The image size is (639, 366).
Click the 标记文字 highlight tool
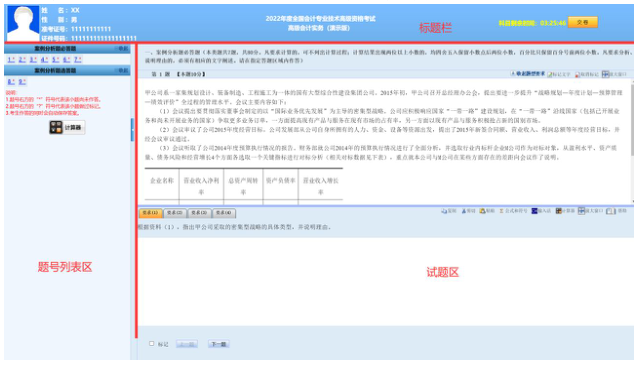[559, 74]
